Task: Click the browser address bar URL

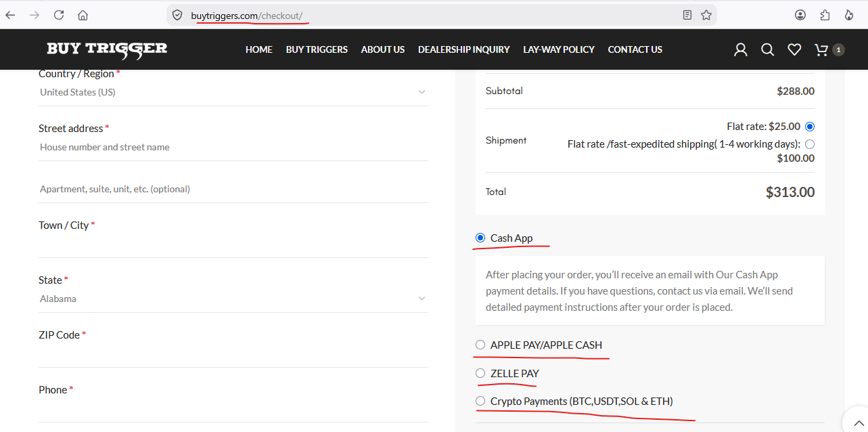Action: point(247,15)
